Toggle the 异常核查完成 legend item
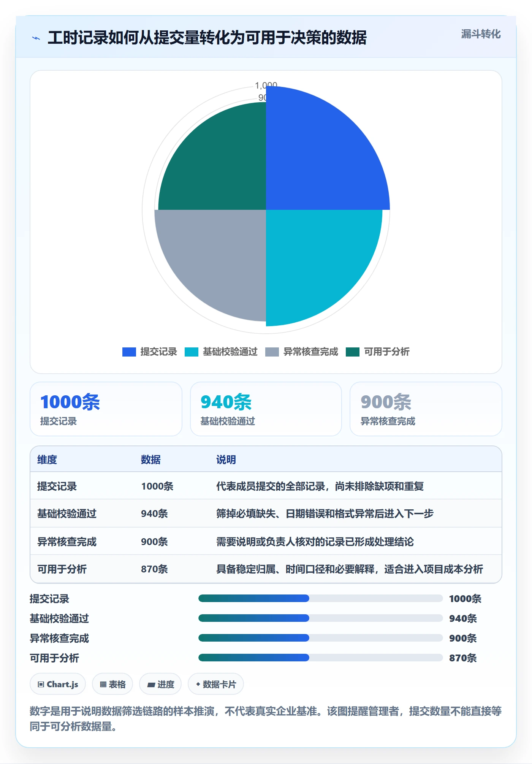This screenshot has width=532, height=764. [x=302, y=352]
